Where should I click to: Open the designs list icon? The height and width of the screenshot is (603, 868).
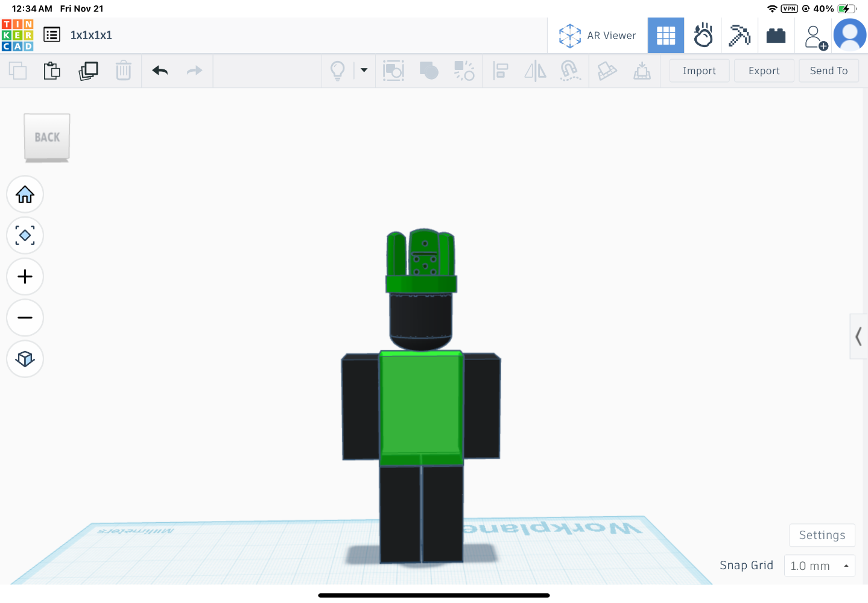[x=52, y=35]
